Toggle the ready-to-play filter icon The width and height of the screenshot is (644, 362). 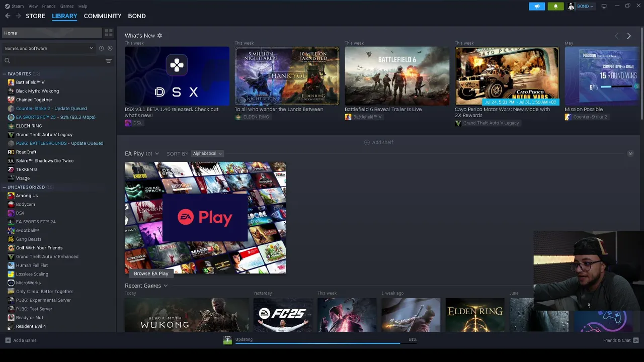[x=110, y=48]
